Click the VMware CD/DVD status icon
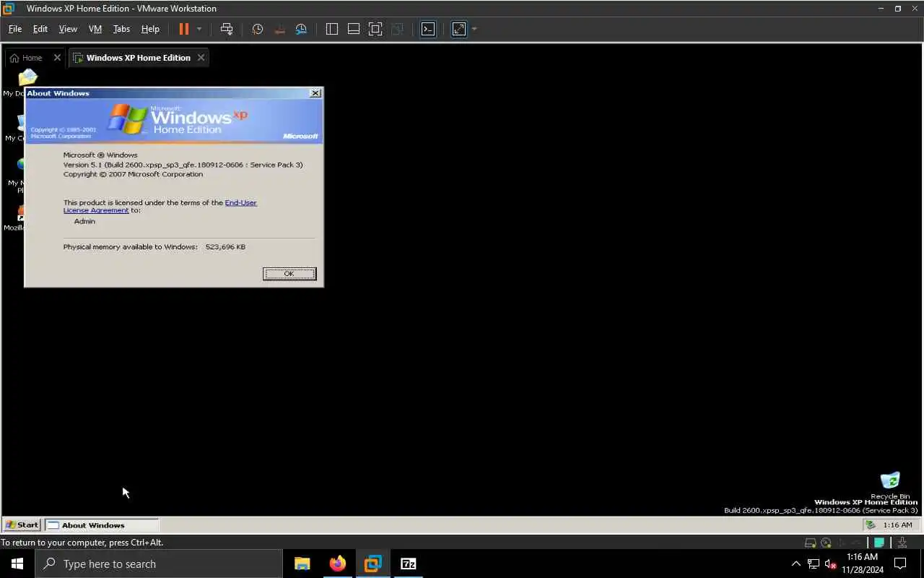This screenshot has height=578, width=924. click(826, 543)
